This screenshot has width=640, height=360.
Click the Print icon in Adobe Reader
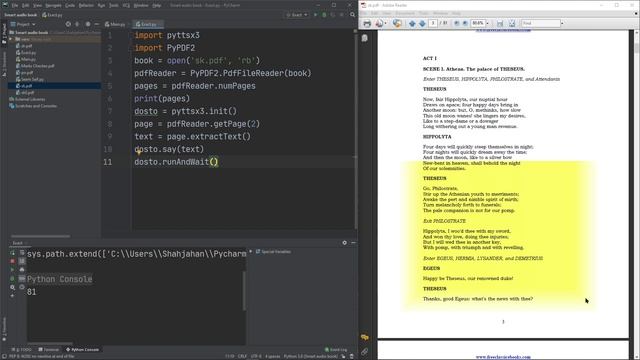coord(367,23)
